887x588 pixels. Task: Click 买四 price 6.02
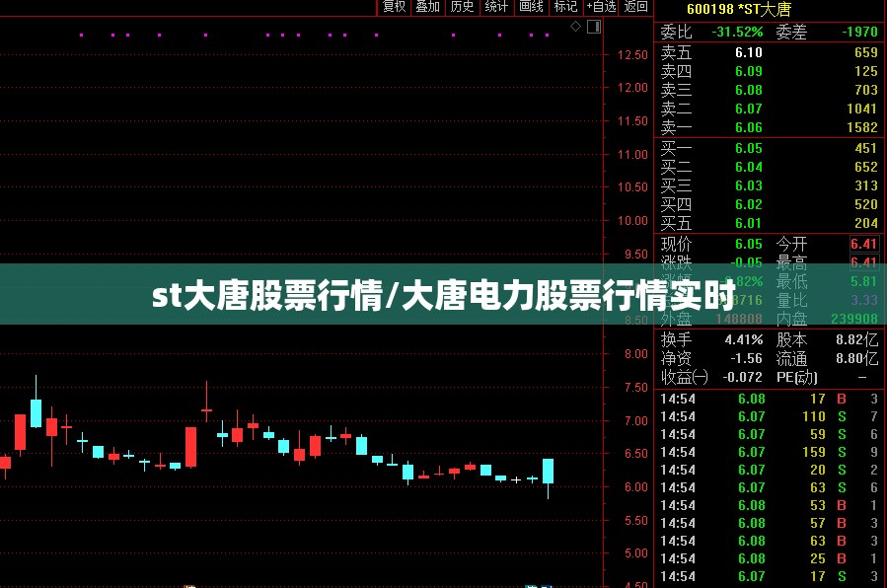749,204
